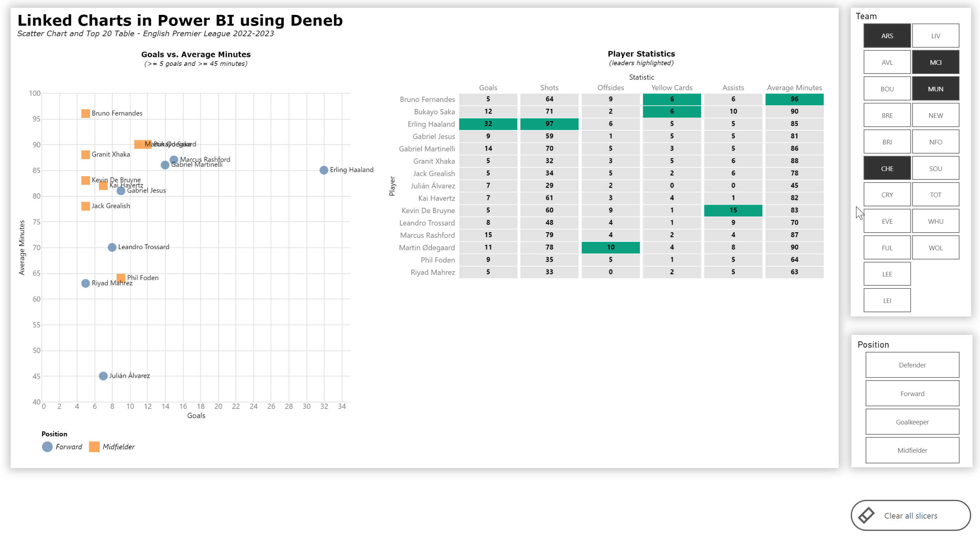
Task: Click the Midfielder legend orange swatch
Action: (x=94, y=446)
